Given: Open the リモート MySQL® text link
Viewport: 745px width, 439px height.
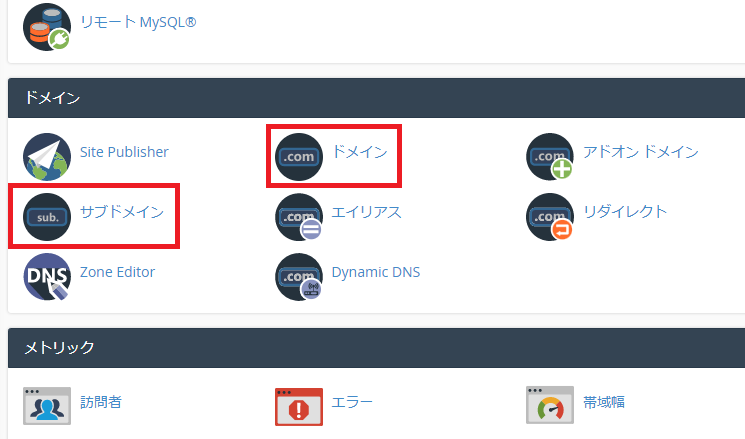Looking at the screenshot, I should click(x=138, y=22).
